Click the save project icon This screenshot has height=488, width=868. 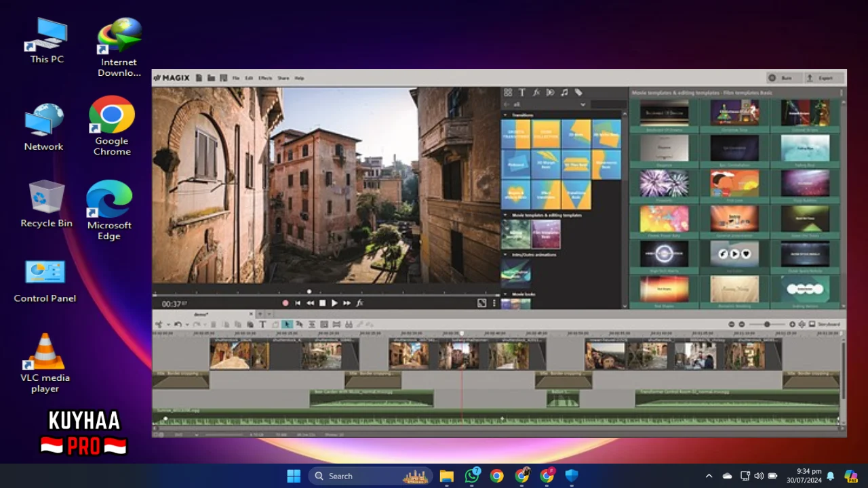click(222, 78)
